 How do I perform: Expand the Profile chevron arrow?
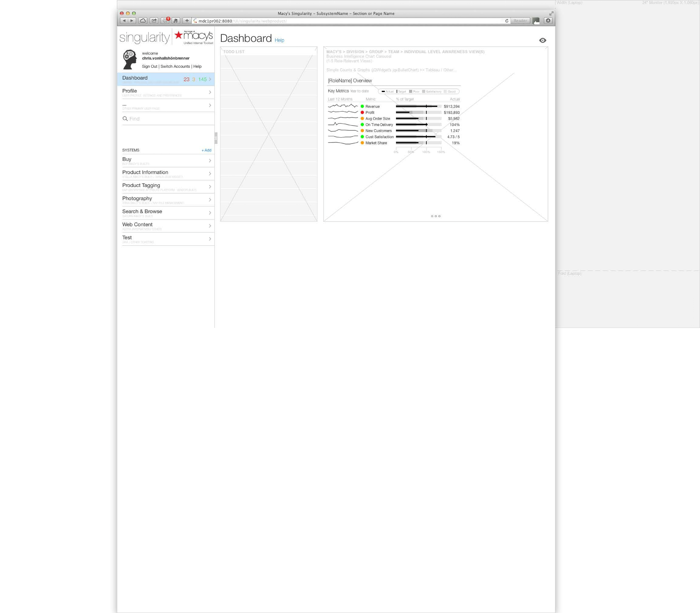point(210,92)
